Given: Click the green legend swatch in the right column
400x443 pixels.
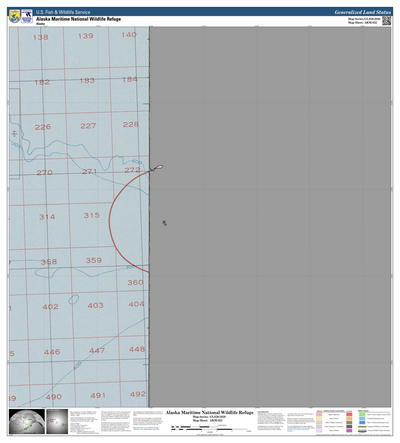Looking at the screenshot, I should pyautogui.click(x=362, y=414).
